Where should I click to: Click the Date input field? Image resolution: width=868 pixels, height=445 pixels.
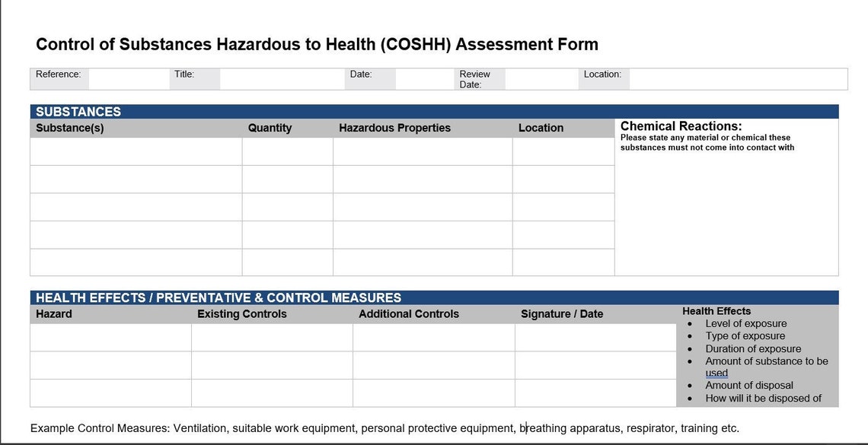(423, 78)
